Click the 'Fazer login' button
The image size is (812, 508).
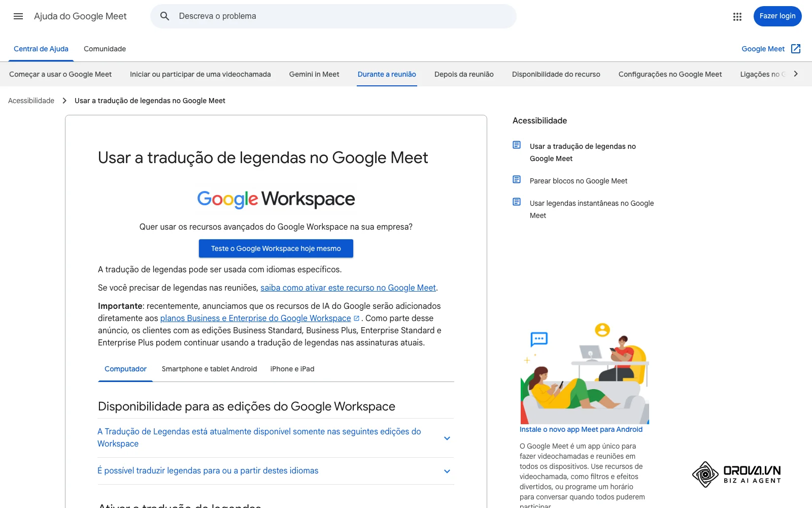777,16
